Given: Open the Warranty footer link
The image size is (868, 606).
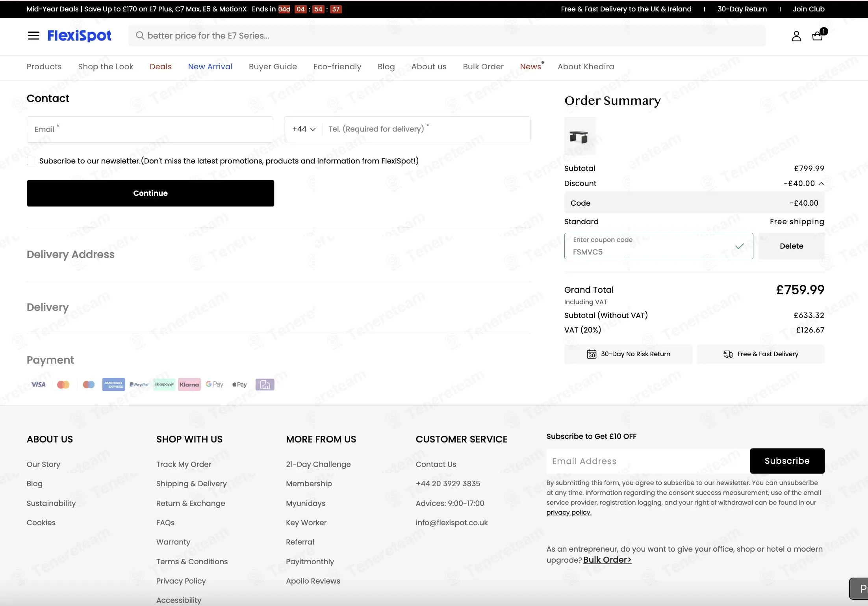Looking at the screenshot, I should coord(173,542).
